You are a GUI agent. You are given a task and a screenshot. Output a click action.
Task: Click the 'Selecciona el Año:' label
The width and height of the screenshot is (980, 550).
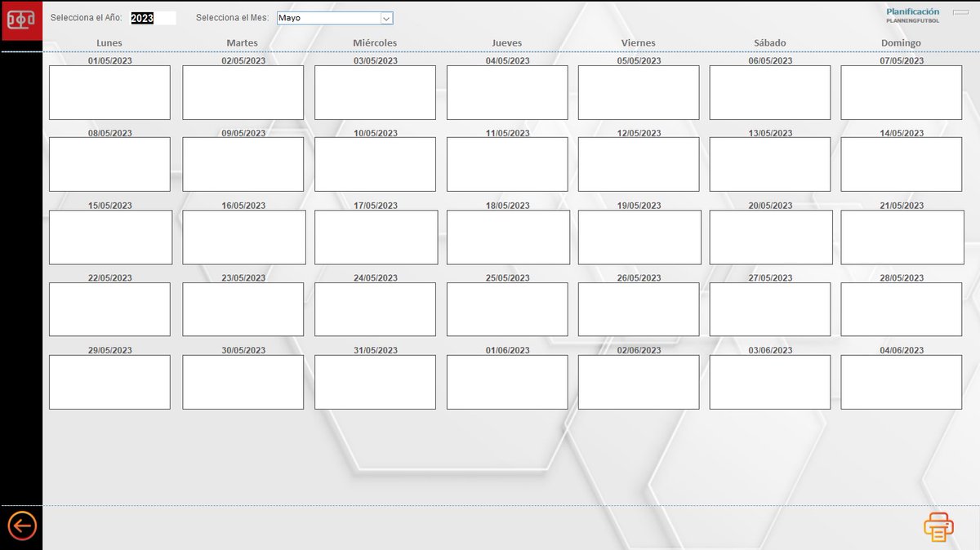(86, 18)
